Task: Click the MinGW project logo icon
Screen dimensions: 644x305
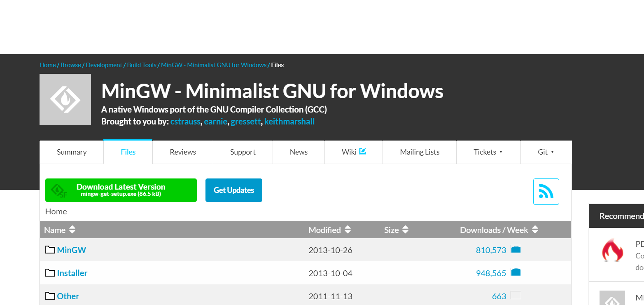Action: tap(65, 99)
